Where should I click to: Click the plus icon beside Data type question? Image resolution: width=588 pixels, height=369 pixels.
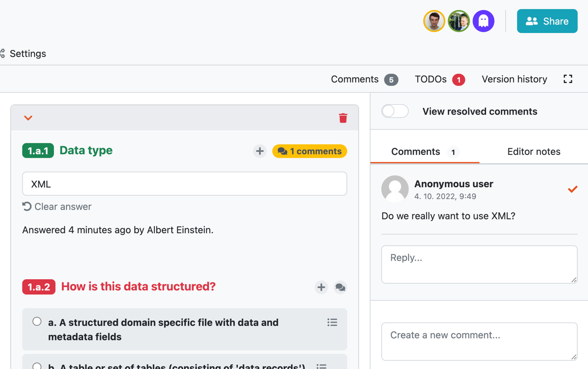point(260,151)
